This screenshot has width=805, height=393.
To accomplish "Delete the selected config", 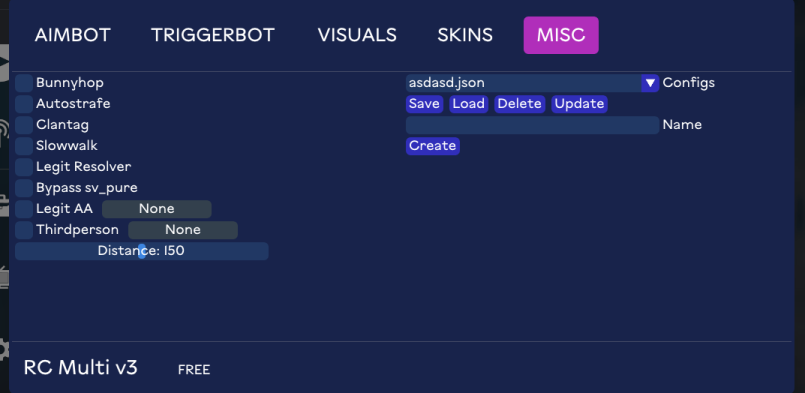I will [520, 104].
